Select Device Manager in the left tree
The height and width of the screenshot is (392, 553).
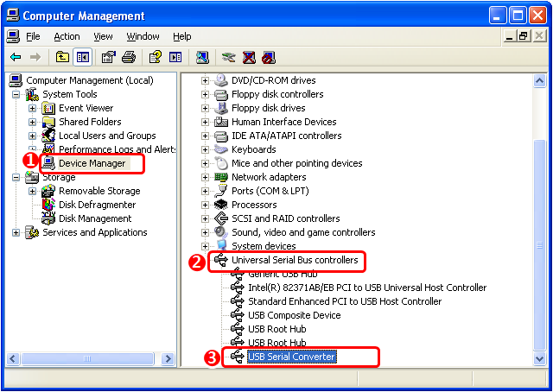(x=92, y=163)
